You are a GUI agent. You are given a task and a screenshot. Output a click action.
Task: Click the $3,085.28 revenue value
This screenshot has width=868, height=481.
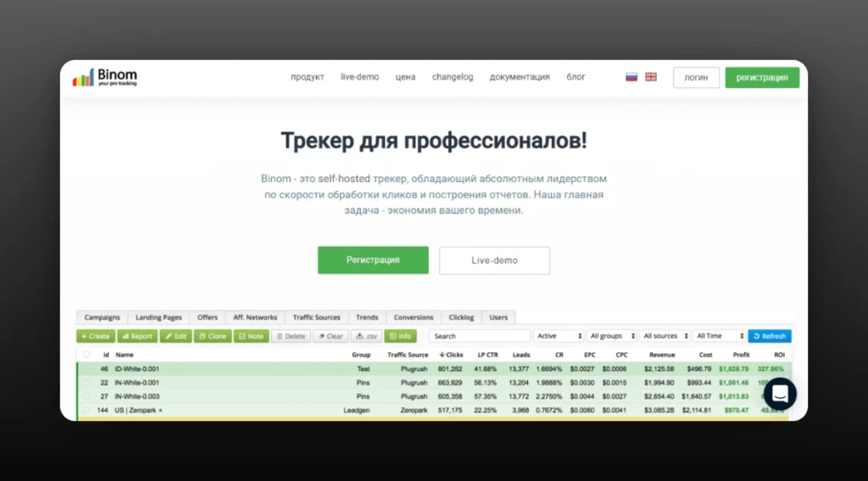pos(659,410)
